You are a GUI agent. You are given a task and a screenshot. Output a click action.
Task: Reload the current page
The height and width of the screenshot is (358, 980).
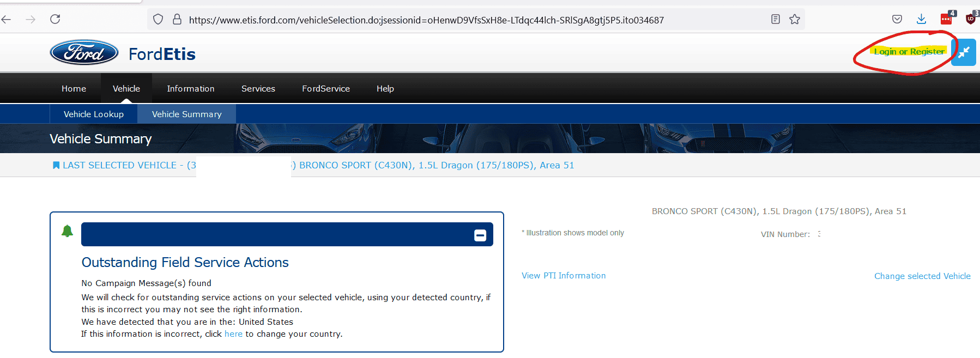pos(55,20)
